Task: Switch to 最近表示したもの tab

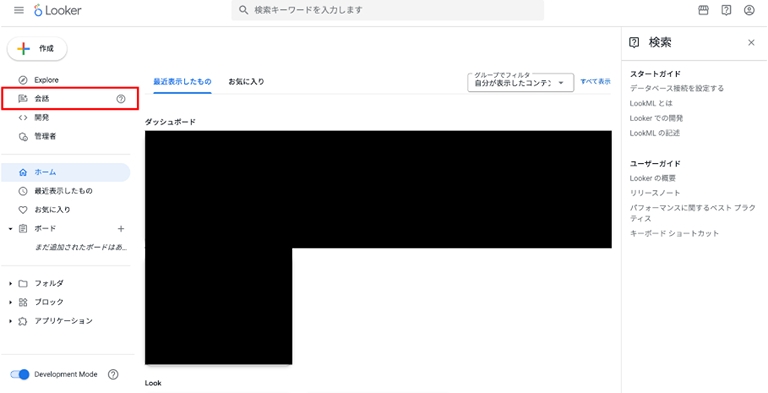Action: [x=182, y=82]
